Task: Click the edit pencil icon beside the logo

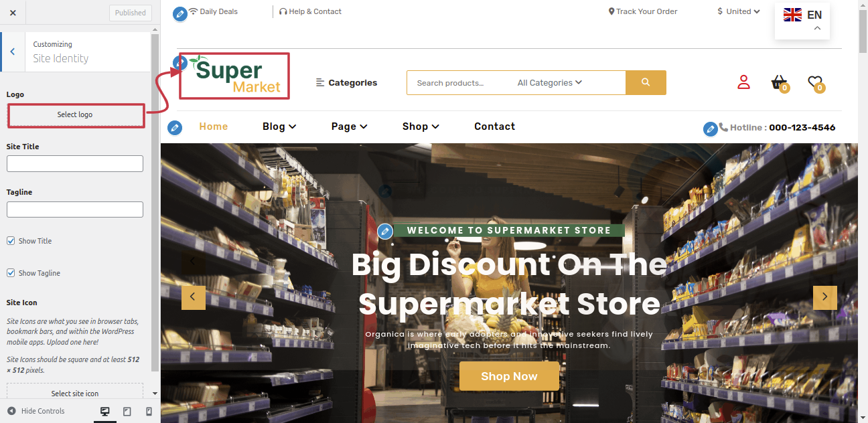Action: coord(179,63)
